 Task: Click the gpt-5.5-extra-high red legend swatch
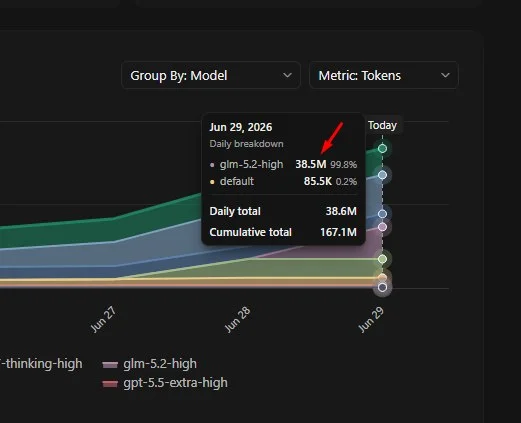pos(110,384)
